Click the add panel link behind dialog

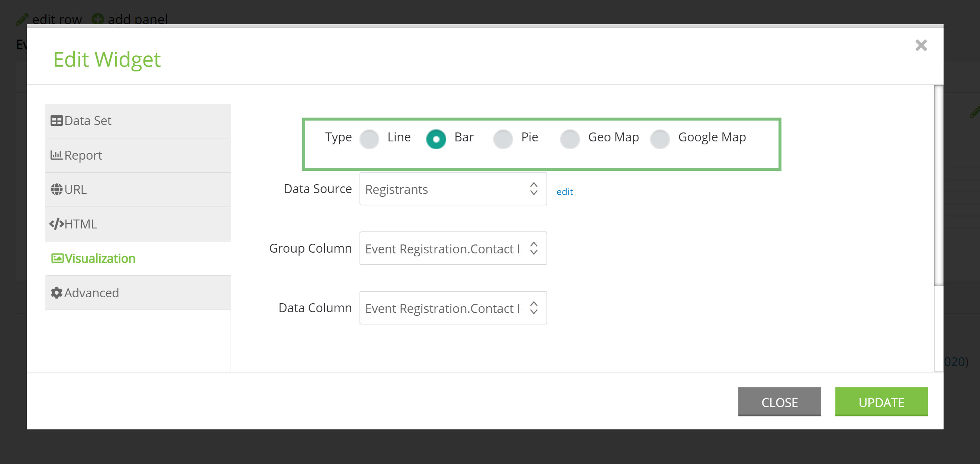coord(138,19)
